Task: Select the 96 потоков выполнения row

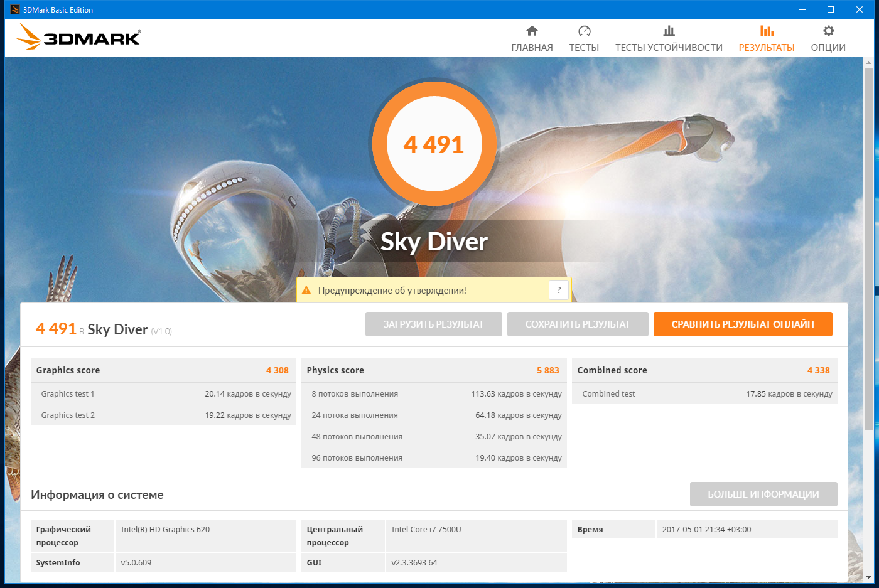Action: pos(434,458)
